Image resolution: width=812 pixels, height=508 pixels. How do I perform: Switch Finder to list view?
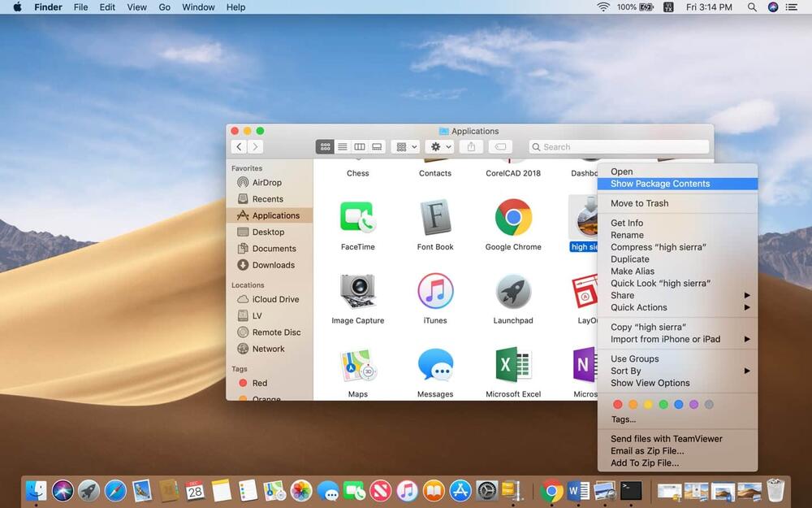point(343,147)
